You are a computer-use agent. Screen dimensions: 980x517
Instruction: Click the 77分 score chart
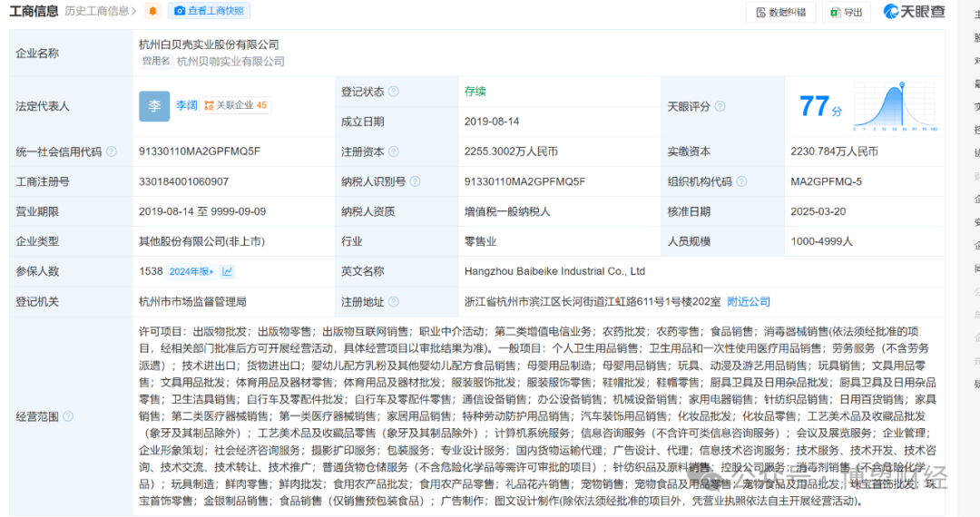click(x=895, y=106)
